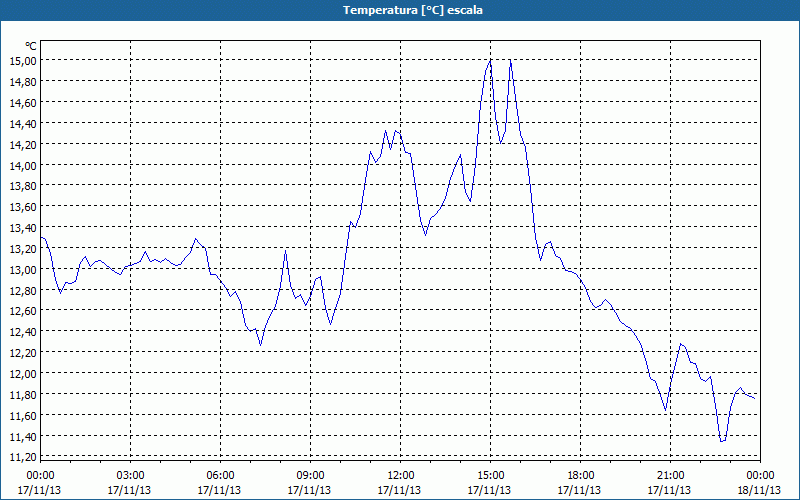
Task: Click the 12,40 y-axis value
Action: point(23,332)
